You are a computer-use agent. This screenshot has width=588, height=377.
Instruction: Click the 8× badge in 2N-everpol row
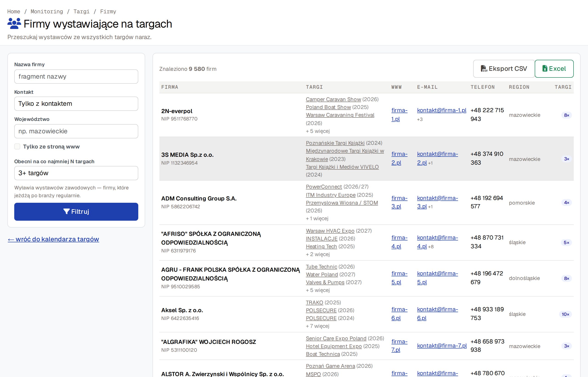pos(566,115)
